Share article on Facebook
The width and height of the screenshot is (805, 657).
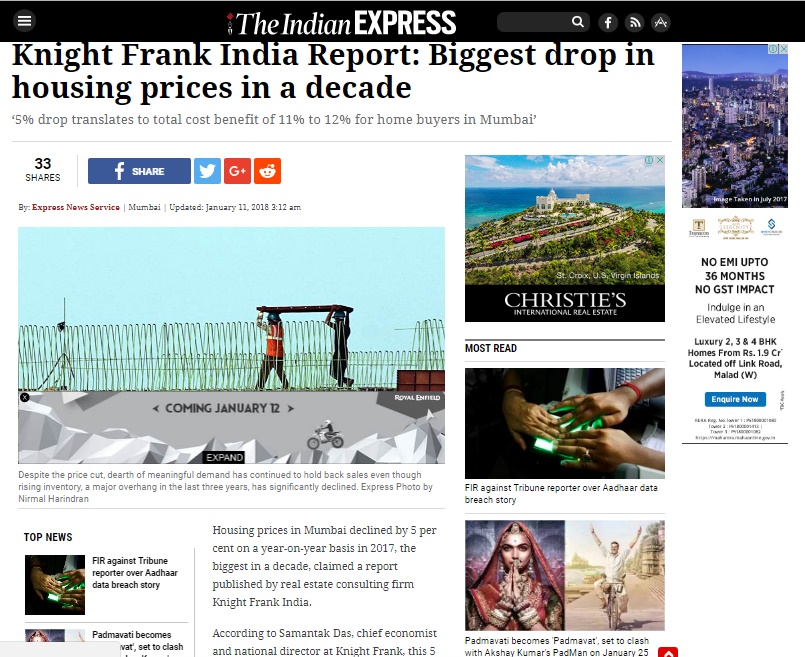pos(139,171)
